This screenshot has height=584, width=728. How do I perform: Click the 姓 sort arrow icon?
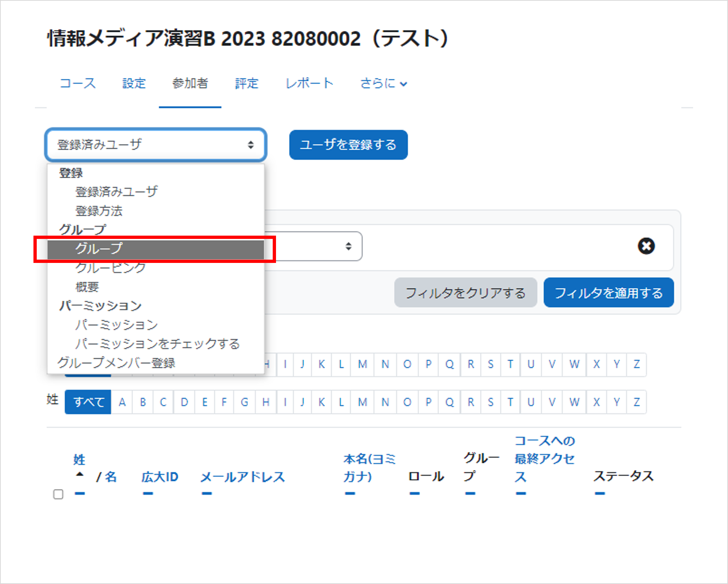pos(80,474)
